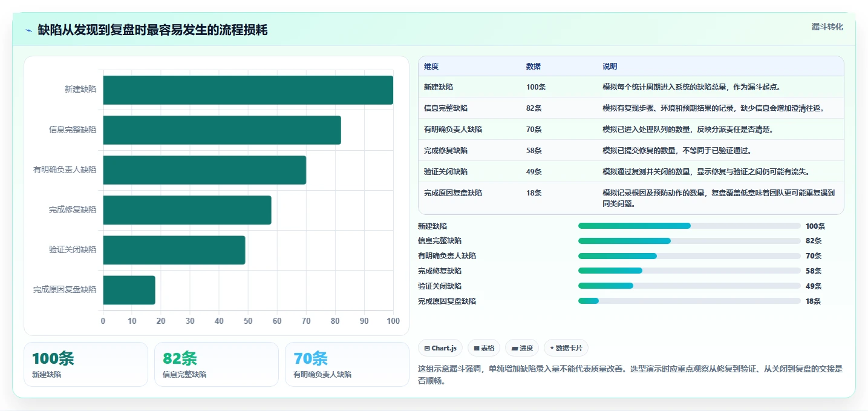This screenshot has width=868, height=411.
Task: Click the 维度 table column header
Action: tap(431, 66)
